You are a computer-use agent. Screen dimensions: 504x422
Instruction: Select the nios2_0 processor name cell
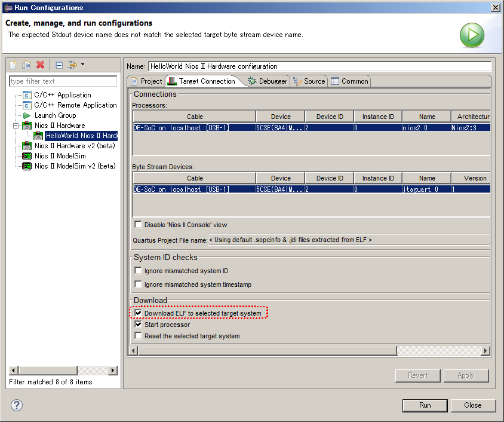tap(426, 128)
